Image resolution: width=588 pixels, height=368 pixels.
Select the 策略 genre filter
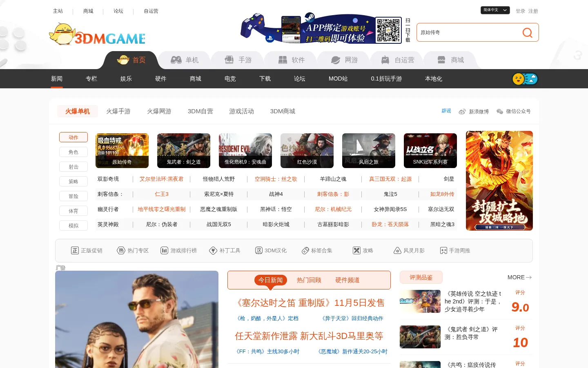click(73, 182)
